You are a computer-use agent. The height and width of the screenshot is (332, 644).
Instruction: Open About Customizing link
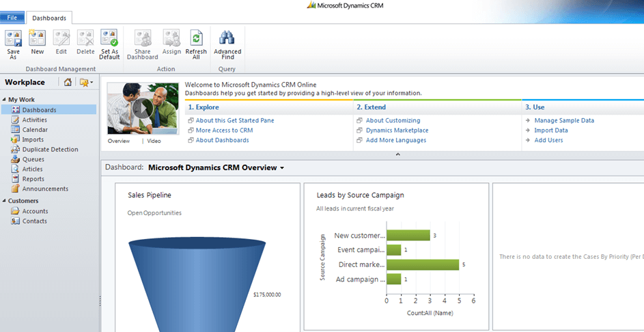click(x=393, y=120)
